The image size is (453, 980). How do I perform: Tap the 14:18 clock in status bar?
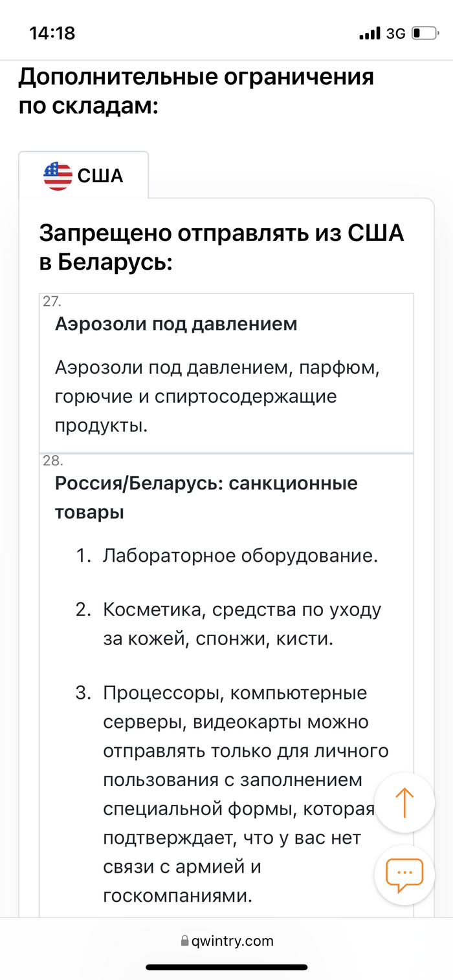click(x=52, y=33)
